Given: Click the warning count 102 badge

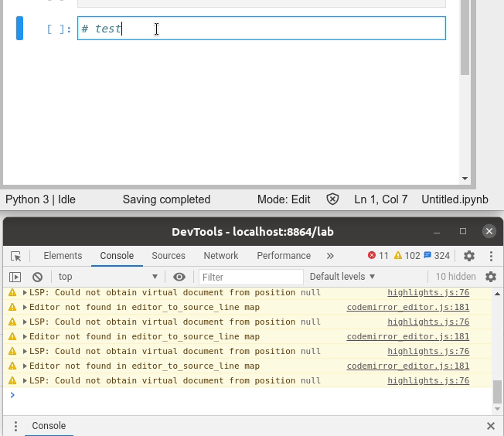Looking at the screenshot, I should click(407, 256).
